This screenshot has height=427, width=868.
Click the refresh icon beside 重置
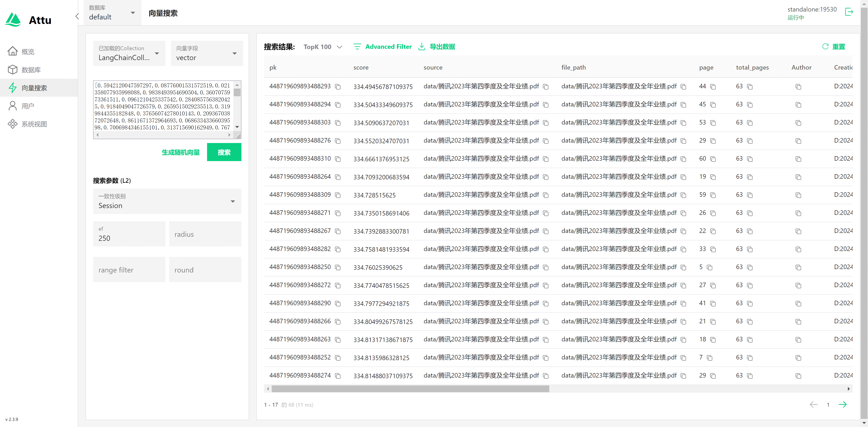[825, 47]
